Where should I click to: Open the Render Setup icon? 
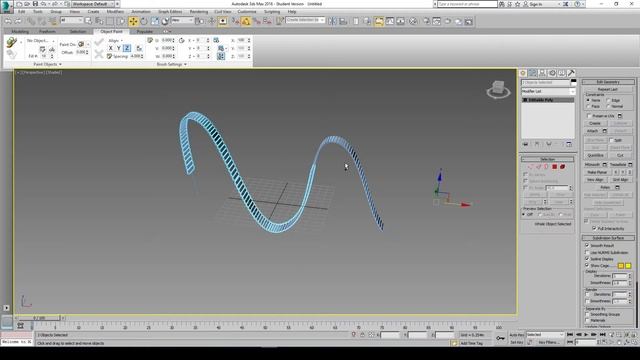426,21
